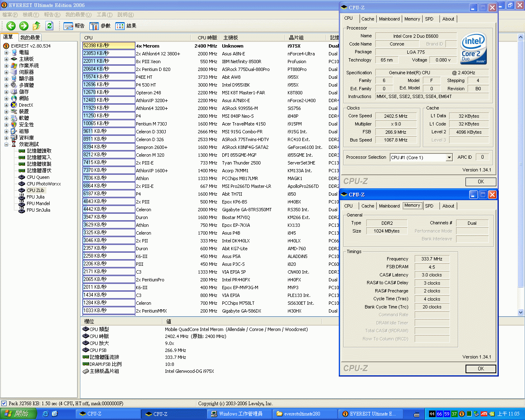The image size is (525, 420).
Task: Select the 12678 KB/秒 Opteron 248 row
Action: [210, 93]
